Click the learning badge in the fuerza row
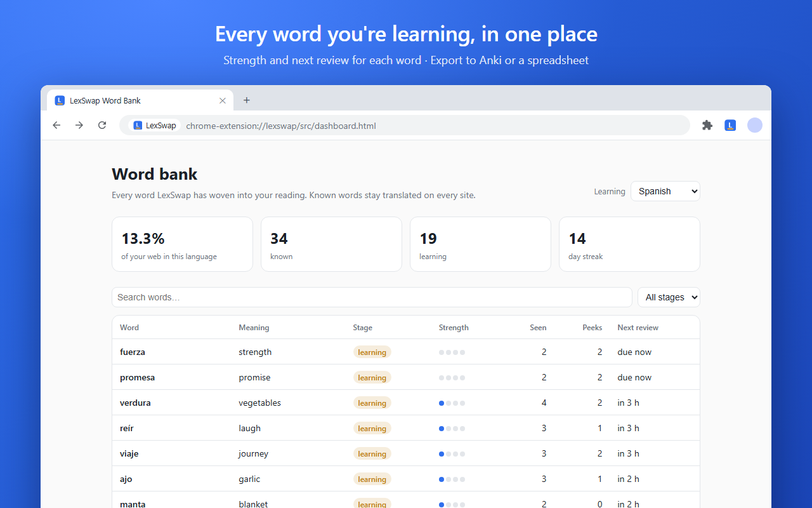 point(372,352)
